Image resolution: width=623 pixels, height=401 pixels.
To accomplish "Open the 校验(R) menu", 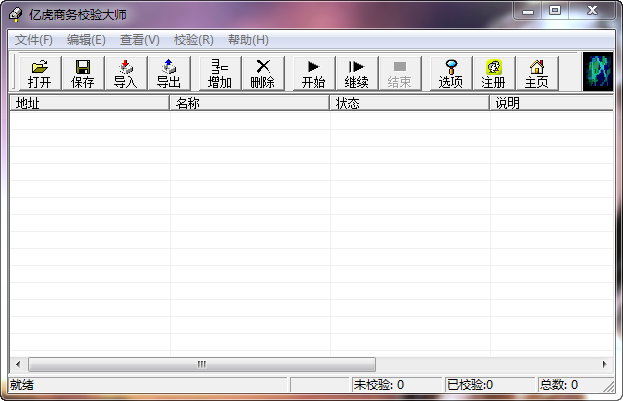I will pyautogui.click(x=193, y=40).
